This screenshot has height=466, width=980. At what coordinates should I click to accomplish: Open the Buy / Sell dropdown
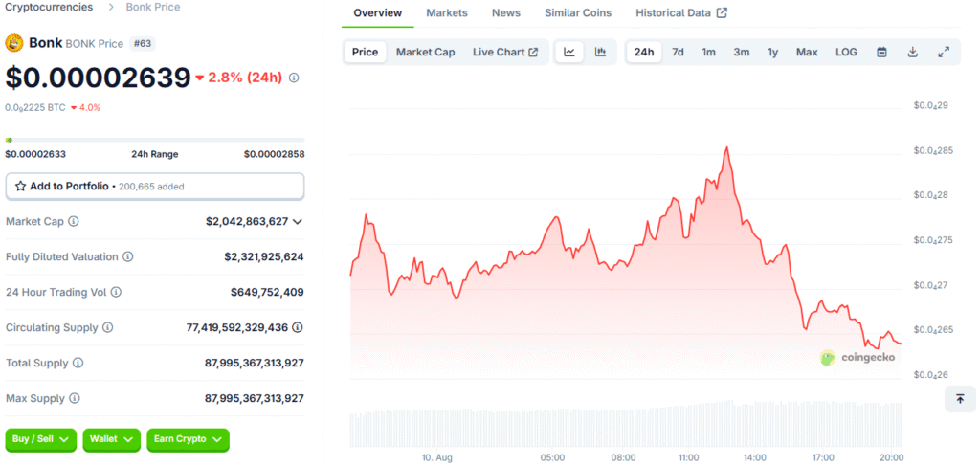(40, 440)
